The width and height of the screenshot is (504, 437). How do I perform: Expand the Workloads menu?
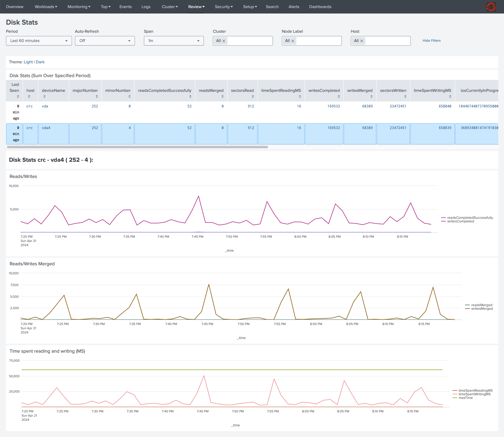click(46, 7)
